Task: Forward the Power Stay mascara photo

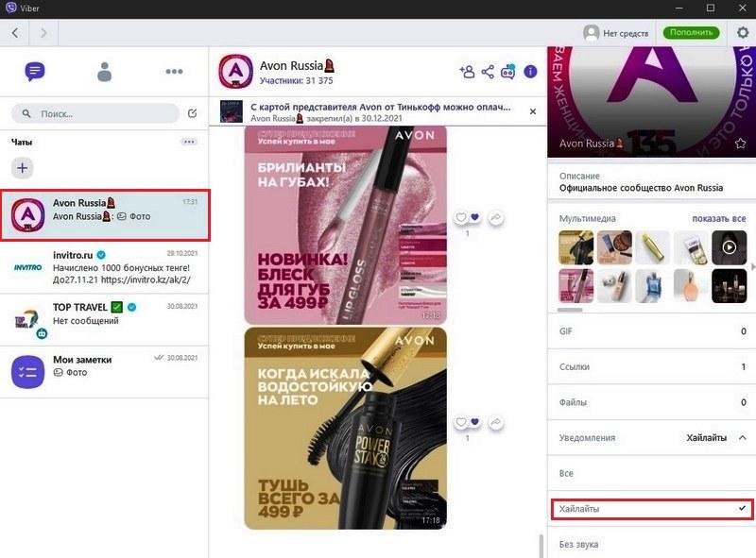Action: point(495,423)
